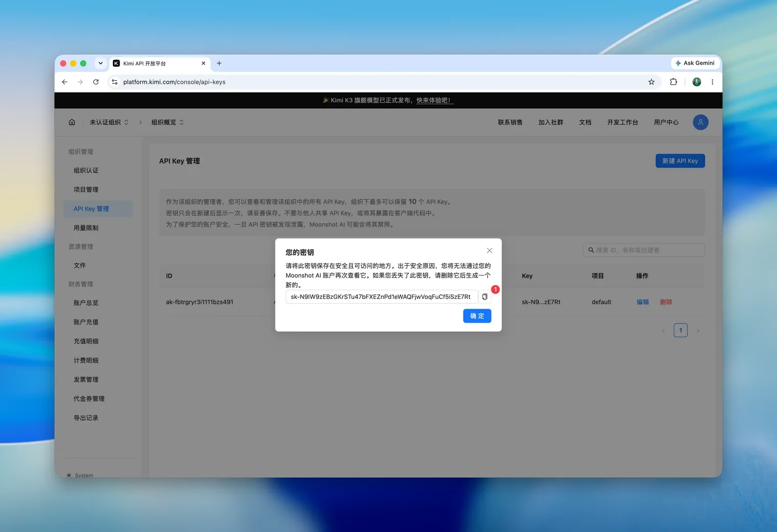Open 开发工作台 in the top navigation
Viewport: 777px width, 532px height.
point(623,122)
